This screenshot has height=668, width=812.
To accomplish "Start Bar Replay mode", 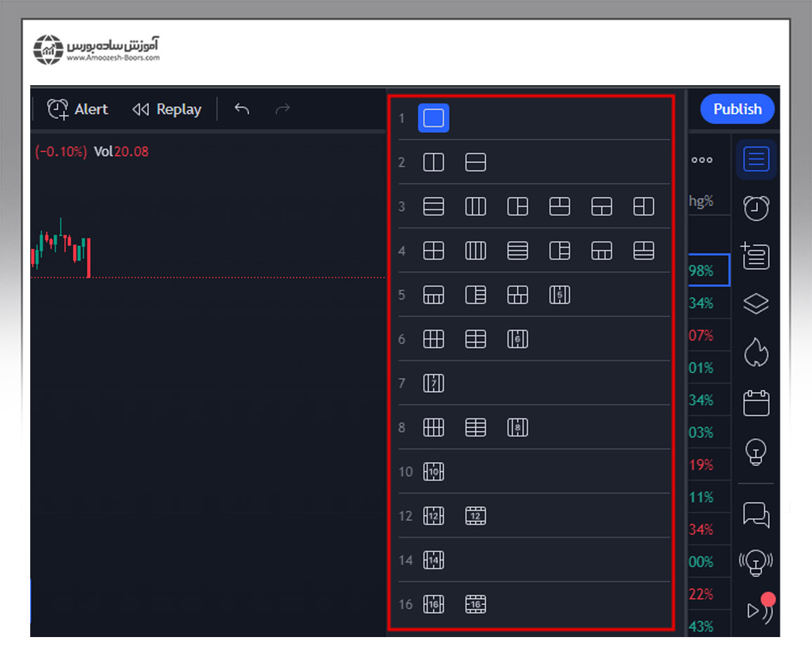I will (167, 109).
